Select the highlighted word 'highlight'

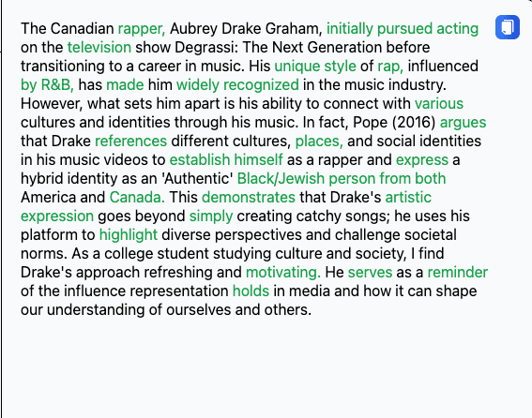(x=129, y=234)
